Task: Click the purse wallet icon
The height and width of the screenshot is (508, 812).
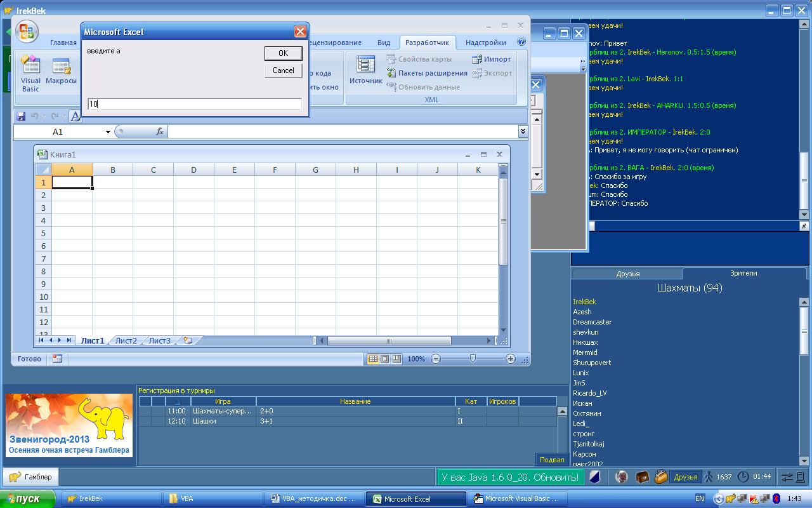Action: coord(660,477)
